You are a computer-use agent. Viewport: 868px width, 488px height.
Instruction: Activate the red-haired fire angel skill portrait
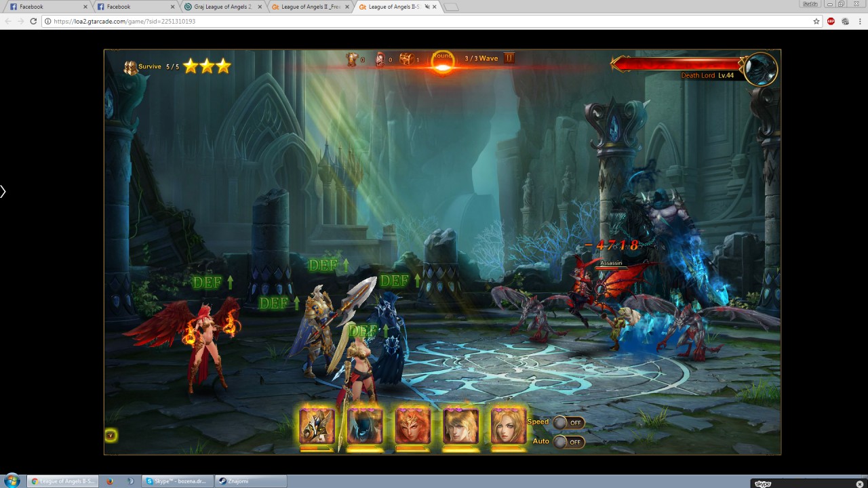412,426
